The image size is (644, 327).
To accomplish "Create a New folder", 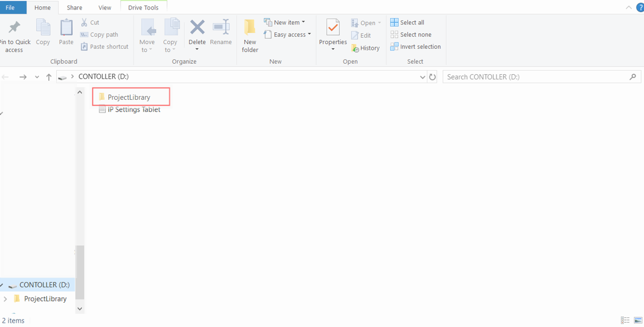I will pos(250,36).
